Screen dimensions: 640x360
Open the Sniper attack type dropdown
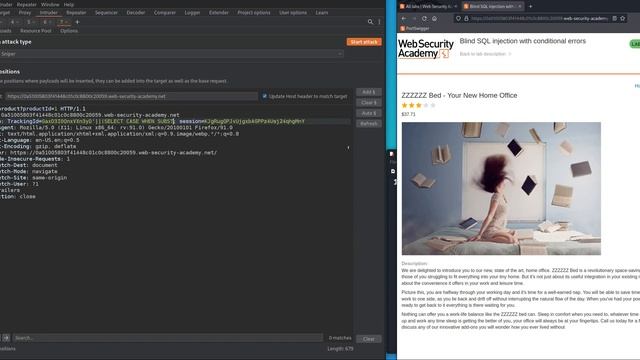tap(171, 54)
